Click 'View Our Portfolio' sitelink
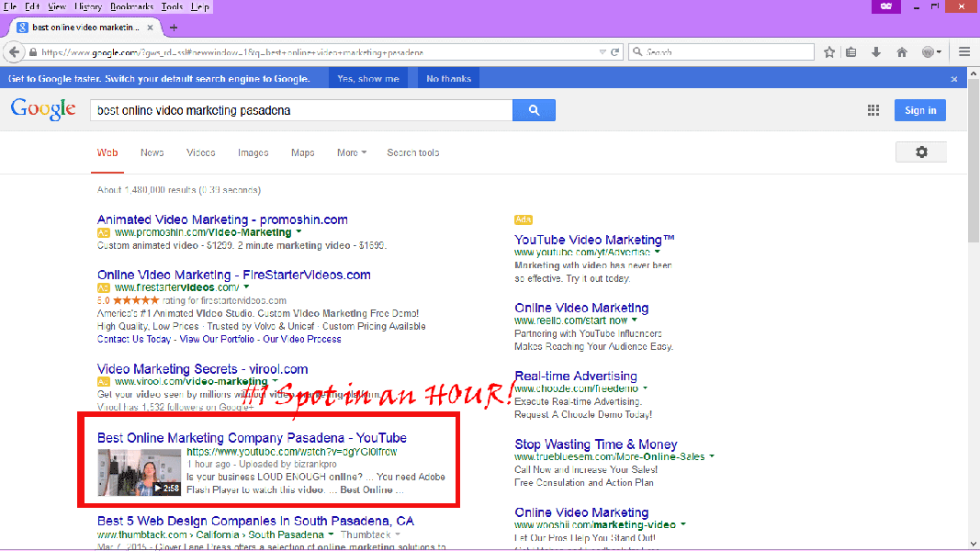 (x=217, y=339)
